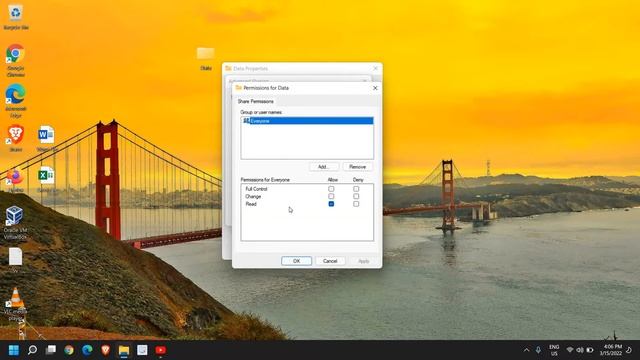Launch Edge from the taskbar
The image size is (640, 360).
click(x=87, y=350)
